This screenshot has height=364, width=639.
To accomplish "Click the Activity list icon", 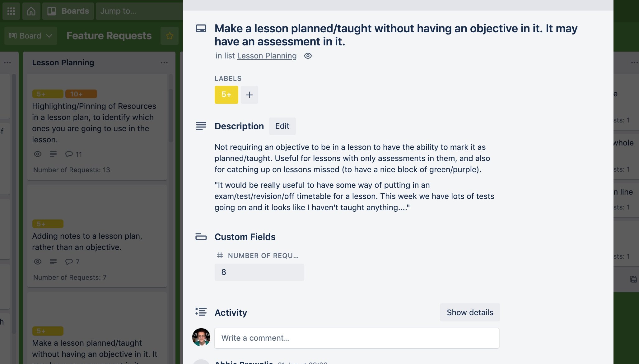I will pos(201,312).
